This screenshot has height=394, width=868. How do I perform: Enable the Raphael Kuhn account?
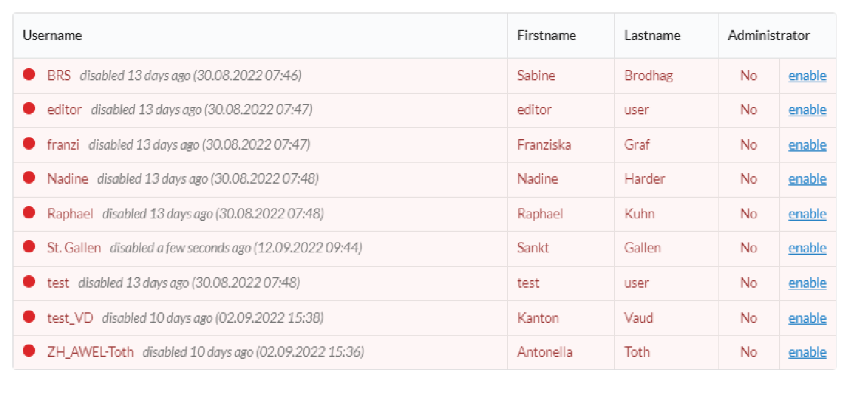click(x=807, y=213)
